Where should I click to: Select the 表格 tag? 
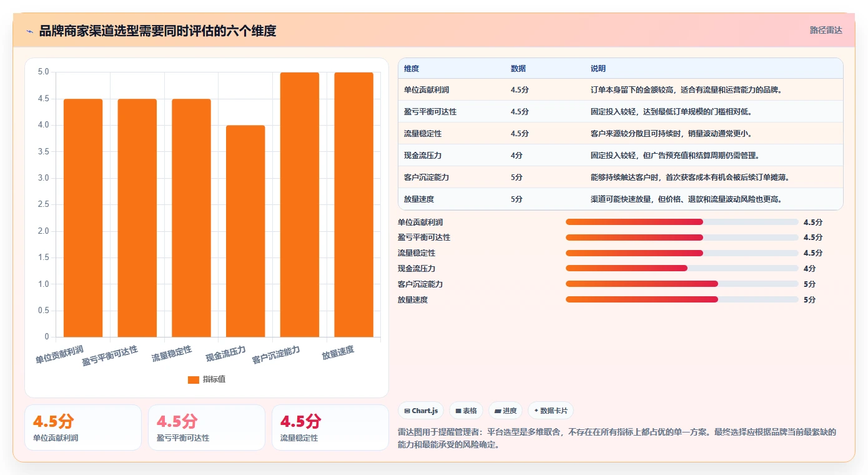(466, 411)
